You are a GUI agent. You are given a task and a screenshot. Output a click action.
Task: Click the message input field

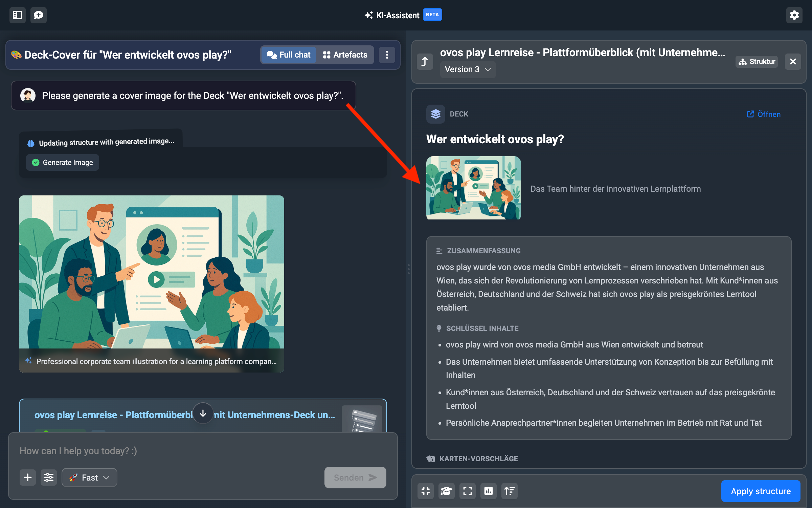point(203,451)
